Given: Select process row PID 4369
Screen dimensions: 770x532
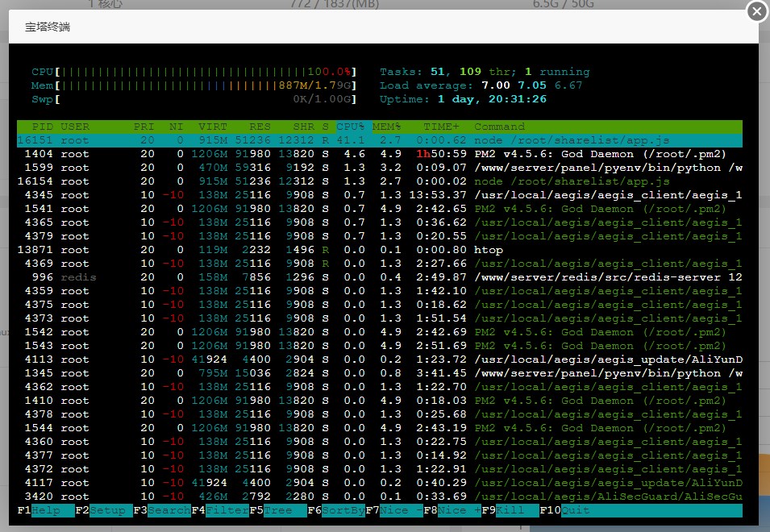Looking at the screenshot, I should click(x=380, y=264).
